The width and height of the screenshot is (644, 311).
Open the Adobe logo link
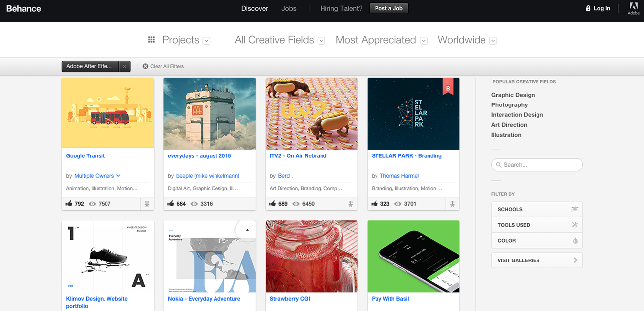tap(634, 8)
